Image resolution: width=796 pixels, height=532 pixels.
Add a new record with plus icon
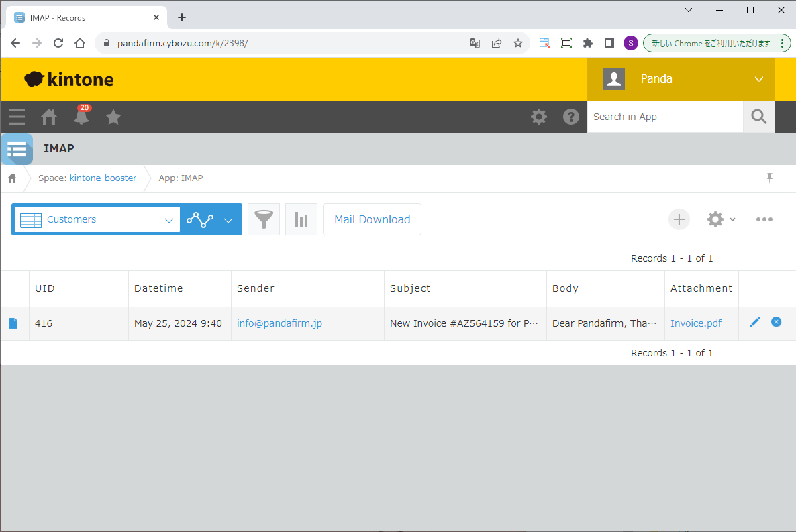point(679,219)
